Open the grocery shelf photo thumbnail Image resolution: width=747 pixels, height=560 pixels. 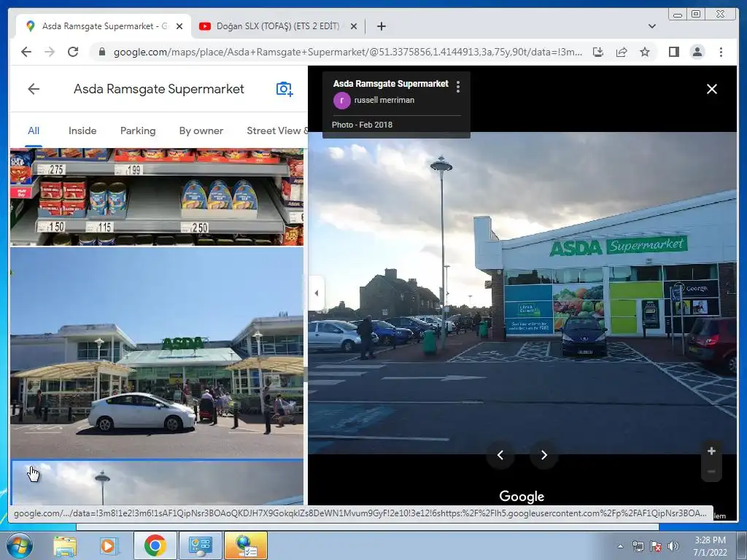157,197
